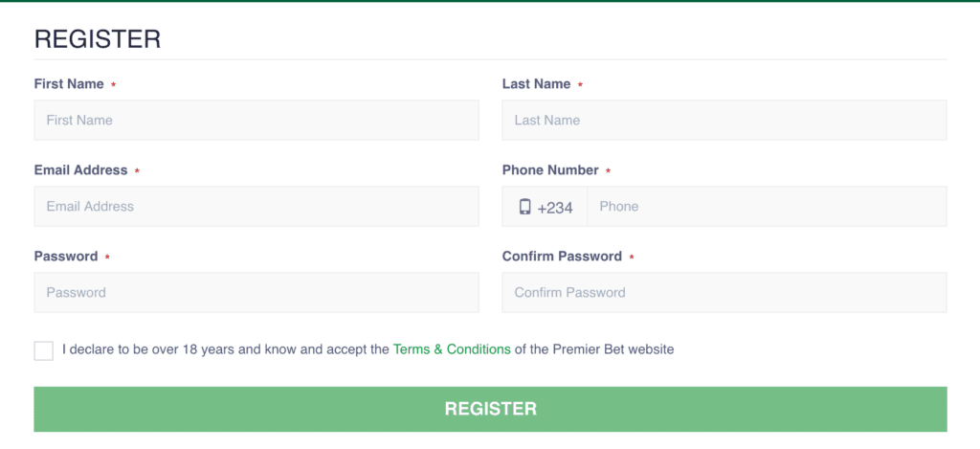Image resolution: width=980 pixels, height=449 pixels.
Task: Click the green REGISTER button
Action: click(x=490, y=409)
